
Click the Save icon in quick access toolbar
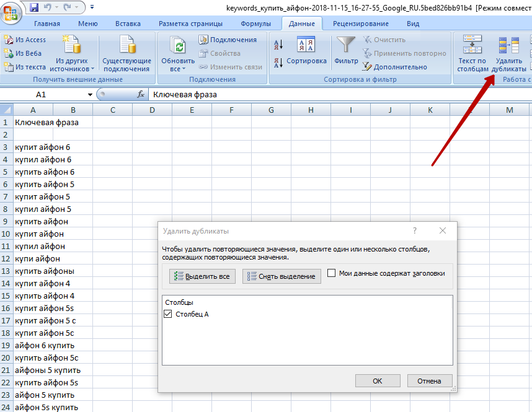coord(34,7)
